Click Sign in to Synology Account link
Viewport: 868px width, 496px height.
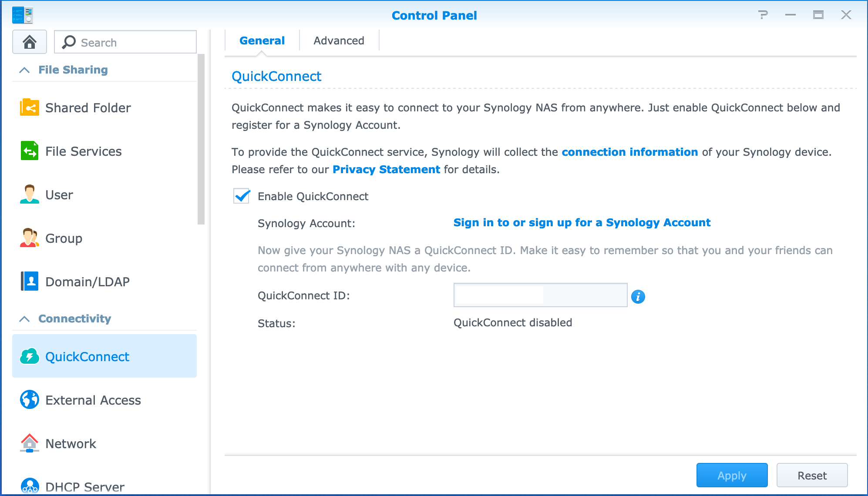tap(582, 223)
